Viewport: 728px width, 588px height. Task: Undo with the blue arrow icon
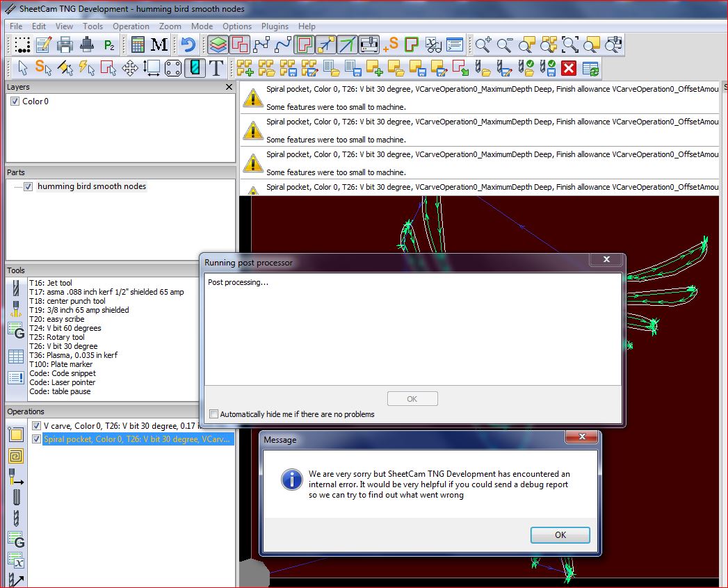pyautogui.click(x=188, y=44)
